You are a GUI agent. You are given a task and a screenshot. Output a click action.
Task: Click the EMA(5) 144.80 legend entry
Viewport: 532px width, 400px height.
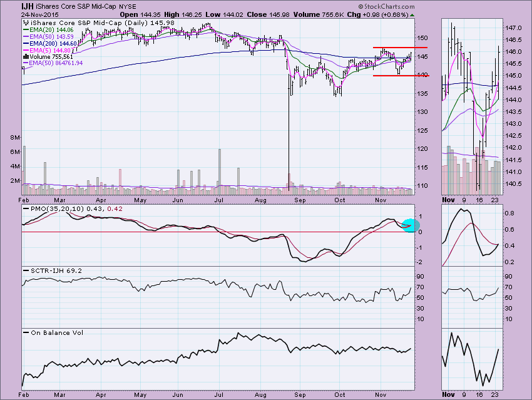50,50
